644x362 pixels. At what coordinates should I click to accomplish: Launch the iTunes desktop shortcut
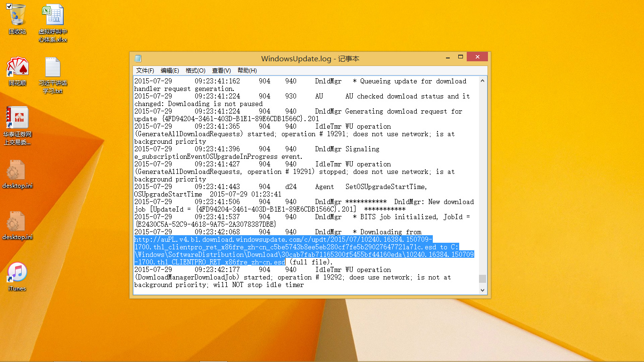point(17,272)
